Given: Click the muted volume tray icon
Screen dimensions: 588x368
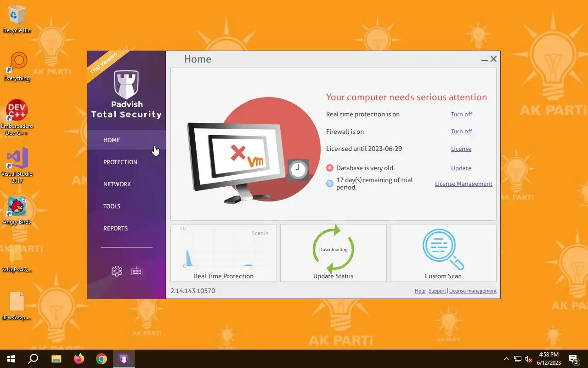Looking at the screenshot, I should pyautogui.click(x=529, y=359).
